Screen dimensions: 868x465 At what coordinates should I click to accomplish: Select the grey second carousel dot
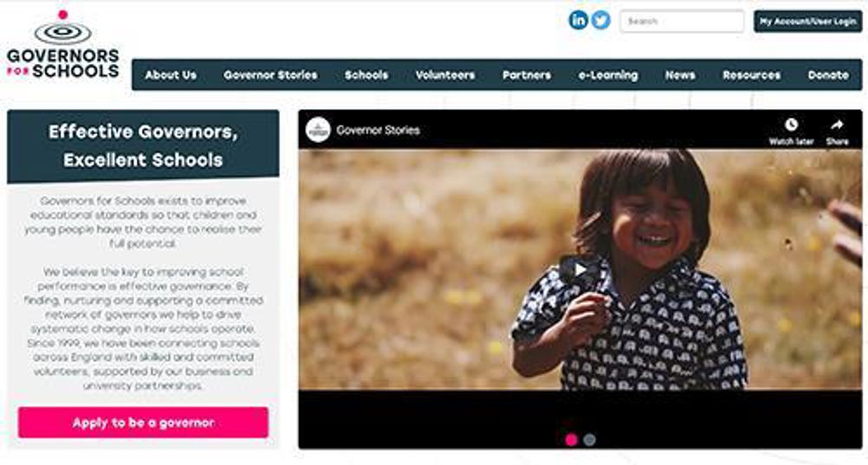tap(590, 440)
